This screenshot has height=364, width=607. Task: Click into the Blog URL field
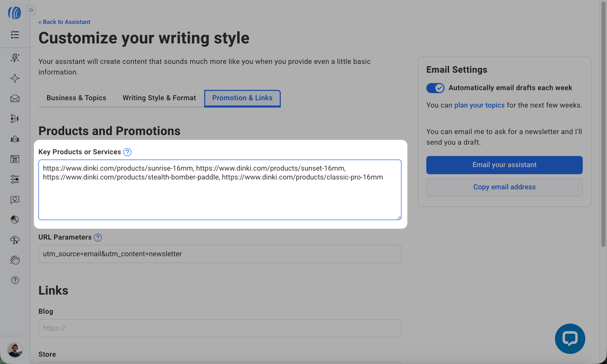[220, 328]
